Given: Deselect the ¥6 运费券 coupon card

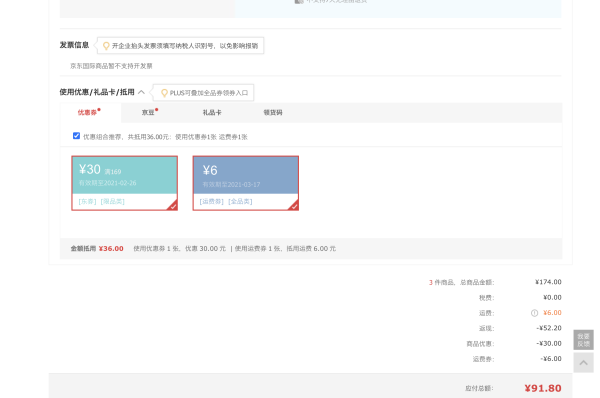Looking at the screenshot, I should point(246,183).
